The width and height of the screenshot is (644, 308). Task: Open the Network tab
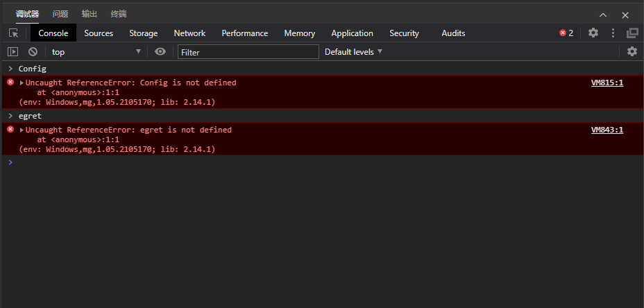(x=189, y=33)
